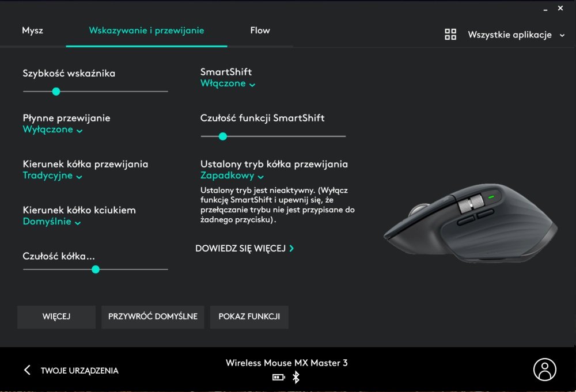Open the Zapadkowy scroll wheel mode dropdown
This screenshot has height=392, width=576.
click(232, 176)
